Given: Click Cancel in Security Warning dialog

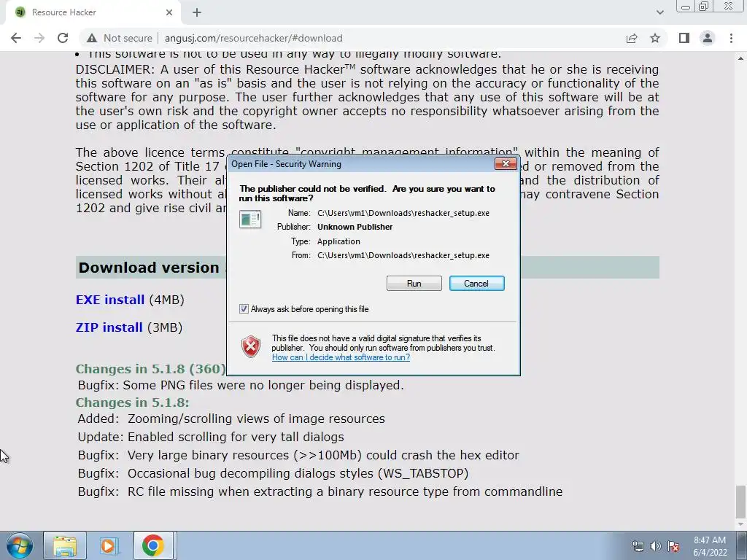Looking at the screenshot, I should 476,284.
